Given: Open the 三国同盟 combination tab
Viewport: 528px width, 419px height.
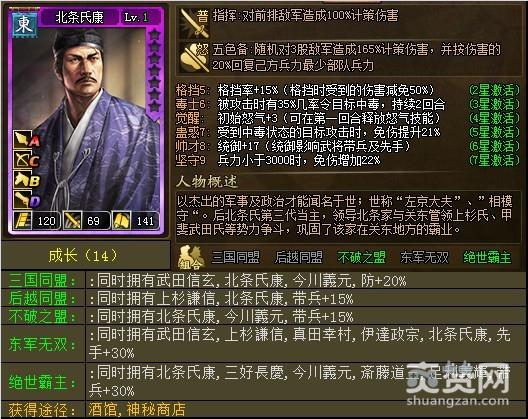Looking at the screenshot, I should click(236, 257).
